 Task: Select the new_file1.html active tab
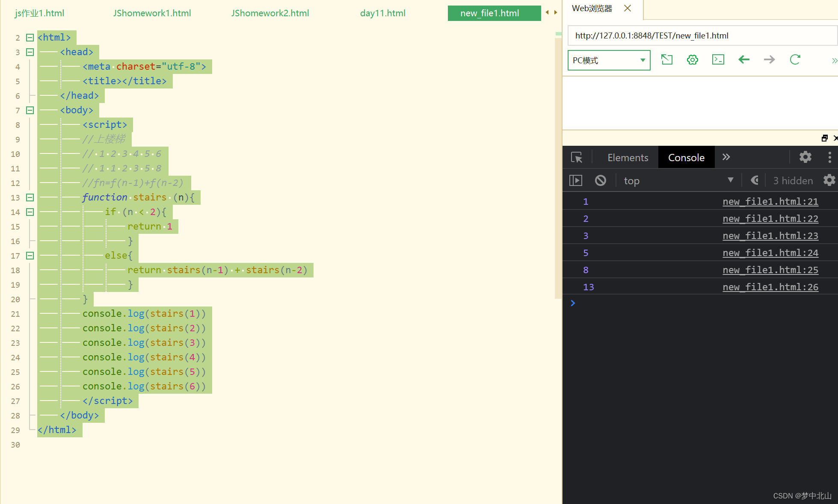(494, 13)
